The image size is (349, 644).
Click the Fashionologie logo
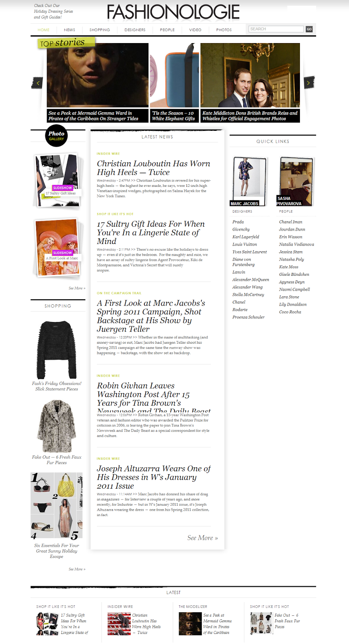click(173, 13)
